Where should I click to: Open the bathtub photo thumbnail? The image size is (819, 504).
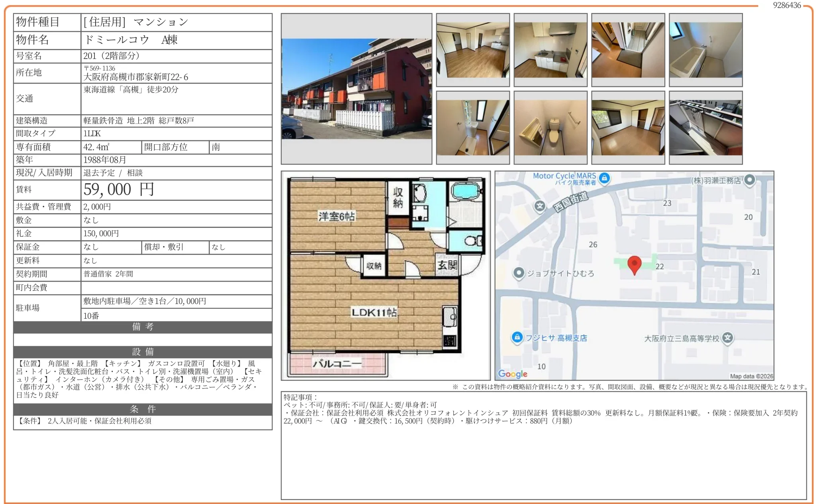coord(705,50)
